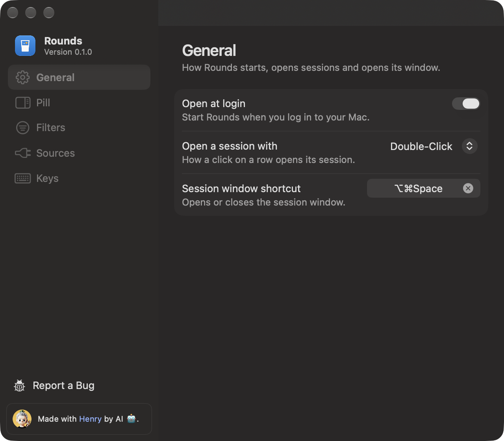Toggle the Open at login switch
The height and width of the screenshot is (441, 504).
coord(466,104)
